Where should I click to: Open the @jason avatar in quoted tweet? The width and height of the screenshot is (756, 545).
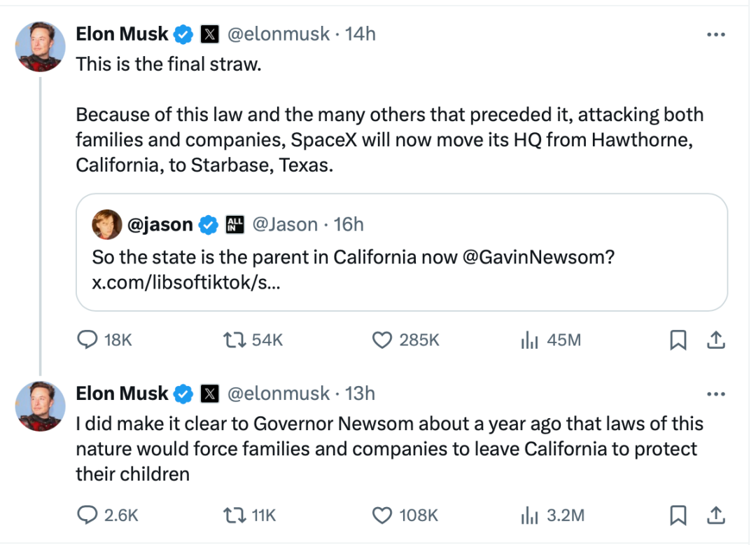[106, 224]
